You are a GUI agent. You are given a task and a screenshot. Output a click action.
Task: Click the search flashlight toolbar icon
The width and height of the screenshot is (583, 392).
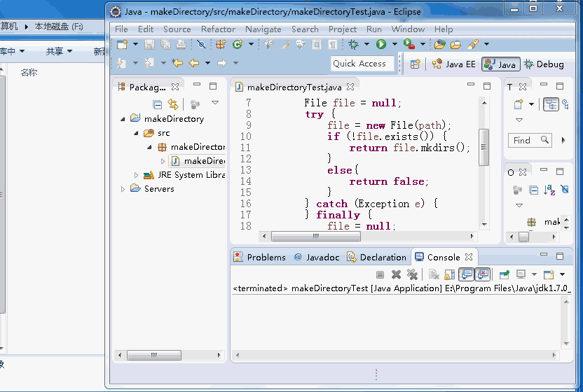(x=473, y=44)
